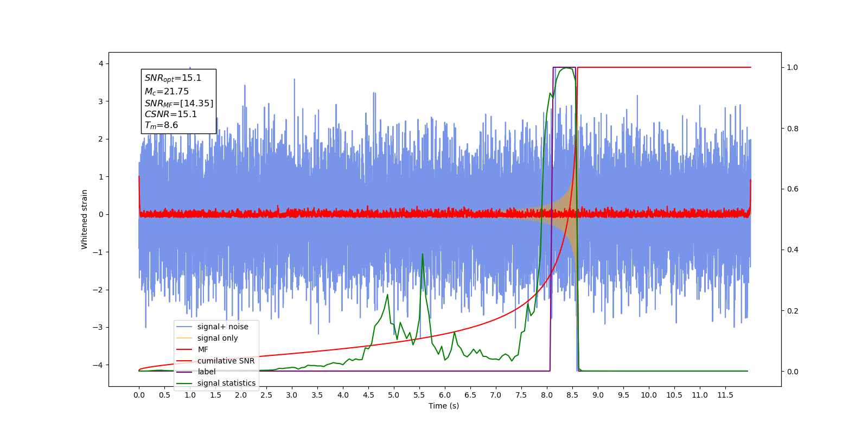Click the Mc=21.75 annotation text
Image resolution: width=868 pixels, height=434 pixels.
[167, 92]
